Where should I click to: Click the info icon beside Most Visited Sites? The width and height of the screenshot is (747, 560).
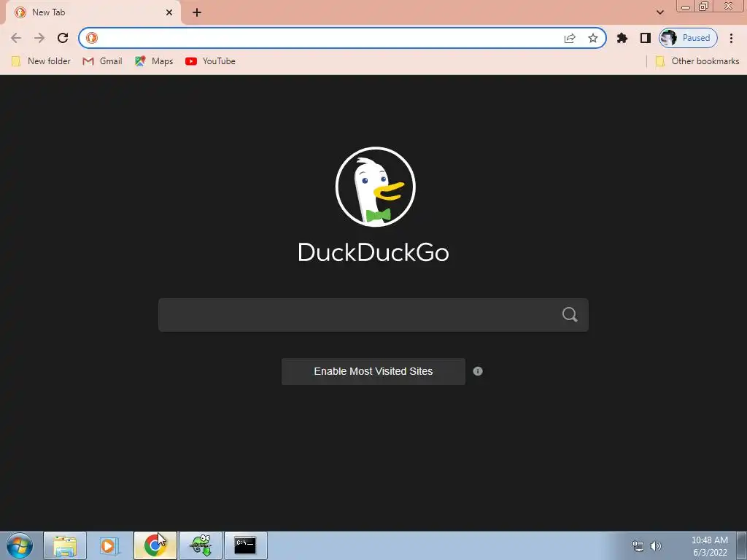coord(478,371)
